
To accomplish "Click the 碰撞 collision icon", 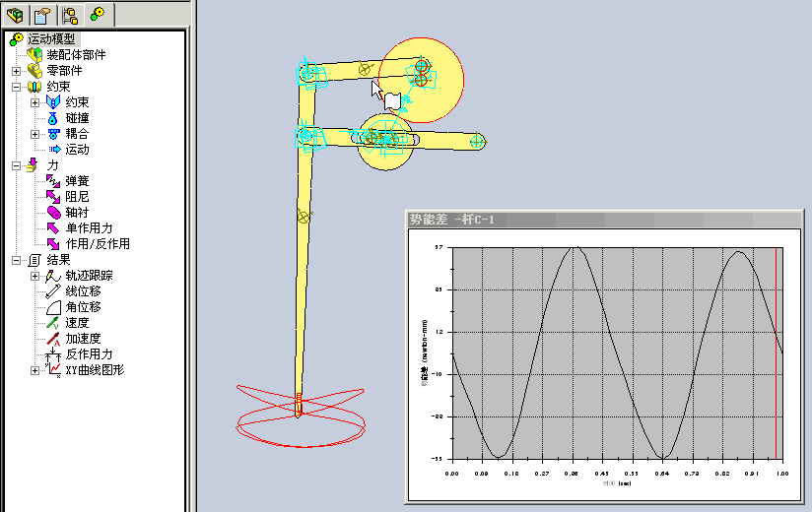I will 53,118.
